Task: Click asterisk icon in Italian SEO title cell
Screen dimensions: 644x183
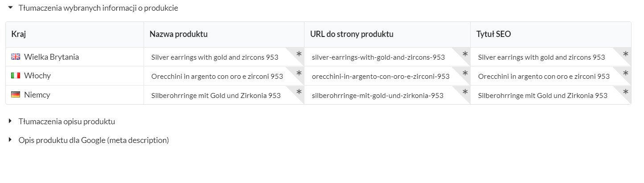Action: coord(626,73)
